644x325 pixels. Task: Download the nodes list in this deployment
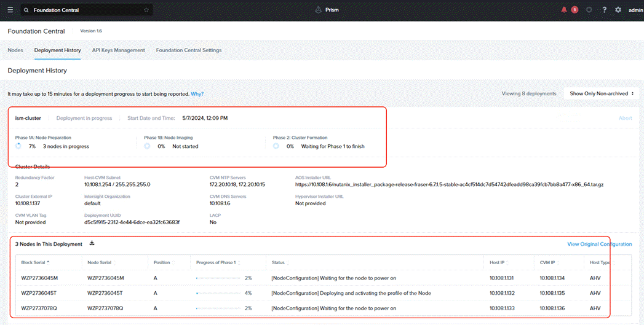[92, 243]
